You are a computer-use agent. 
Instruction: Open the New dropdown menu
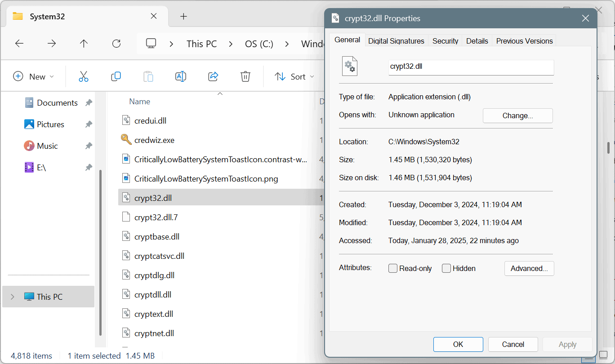click(34, 76)
